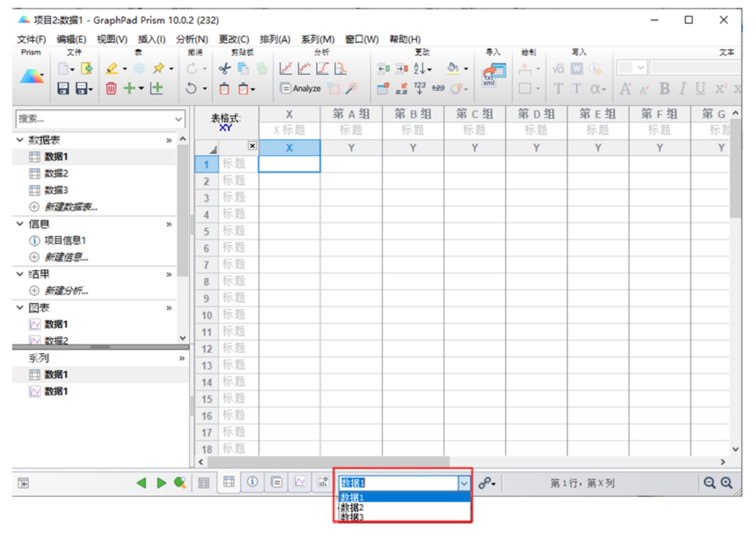
Task: Click the highlighter icon in the toolbar
Action: pos(111,69)
